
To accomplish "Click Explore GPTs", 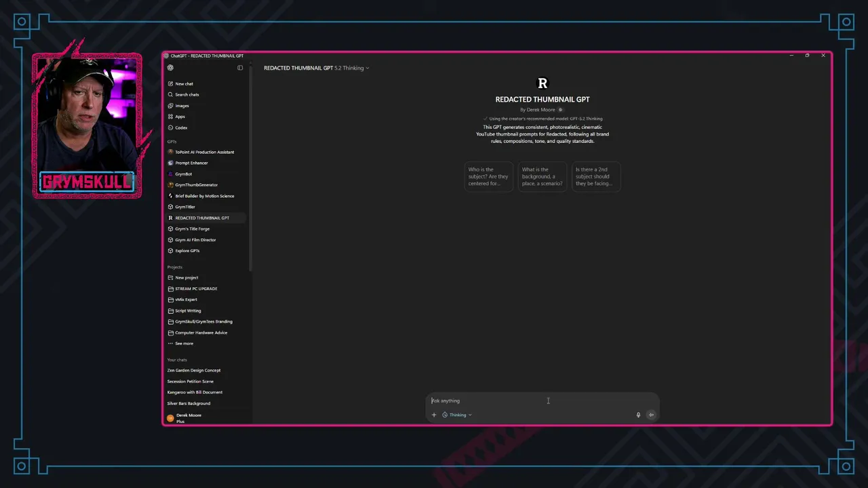I will pos(205,251).
